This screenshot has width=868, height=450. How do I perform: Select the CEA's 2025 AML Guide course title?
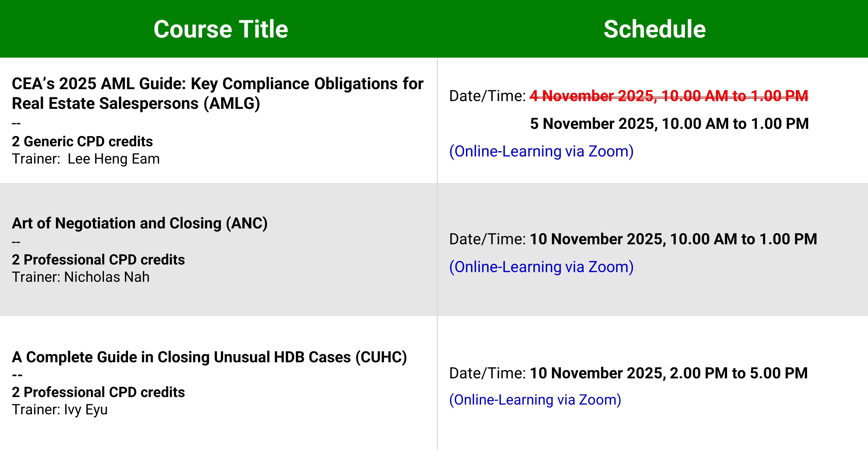coord(217,93)
